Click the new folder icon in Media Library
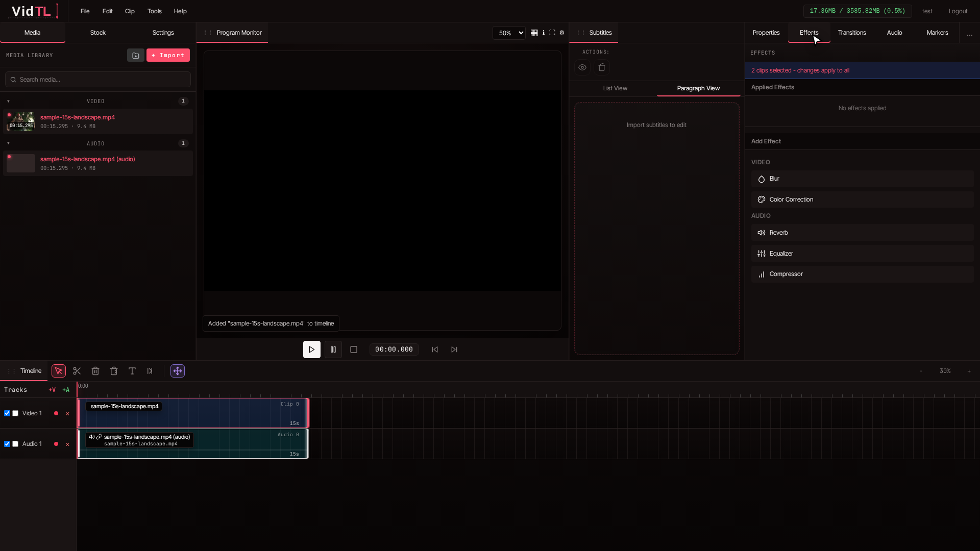The image size is (980, 551). 136,55
